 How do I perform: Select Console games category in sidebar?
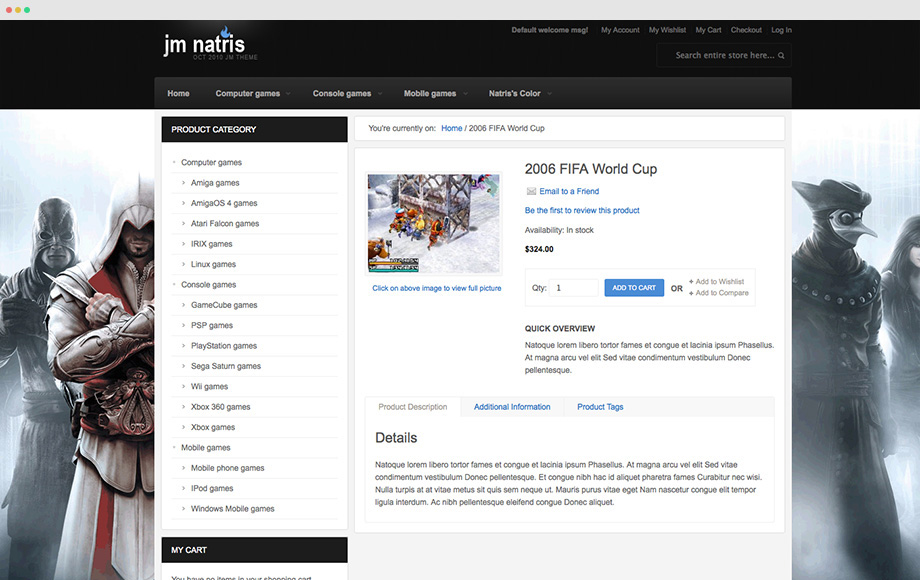pos(208,284)
